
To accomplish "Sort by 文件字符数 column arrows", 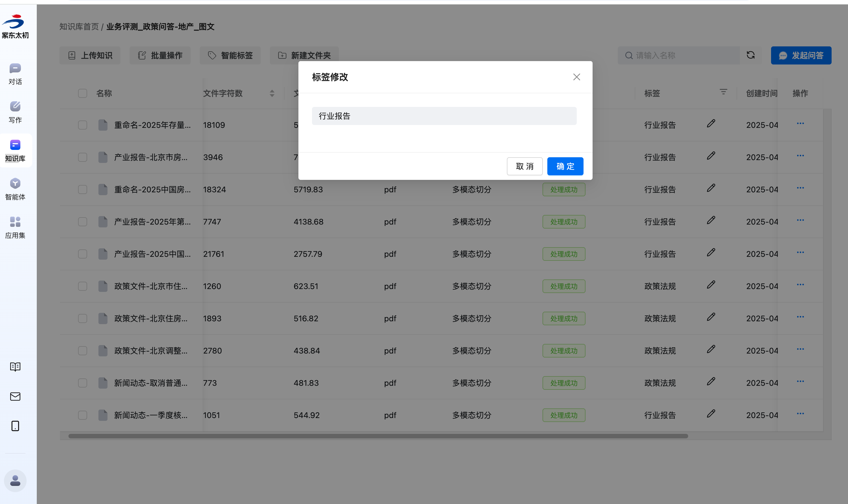I will pyautogui.click(x=272, y=93).
